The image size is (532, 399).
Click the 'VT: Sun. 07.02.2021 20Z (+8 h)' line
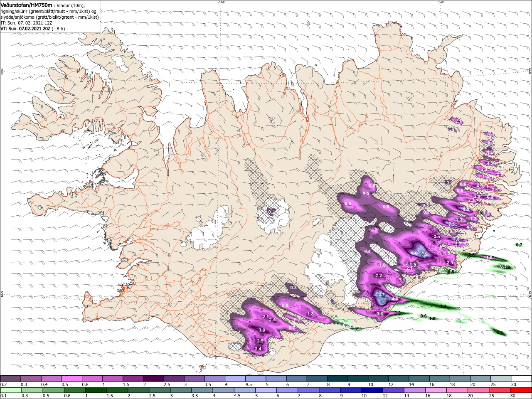[33, 29]
